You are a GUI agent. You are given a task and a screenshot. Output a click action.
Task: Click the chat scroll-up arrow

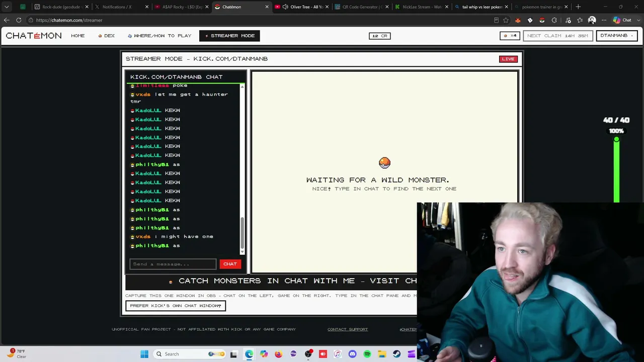tap(243, 86)
